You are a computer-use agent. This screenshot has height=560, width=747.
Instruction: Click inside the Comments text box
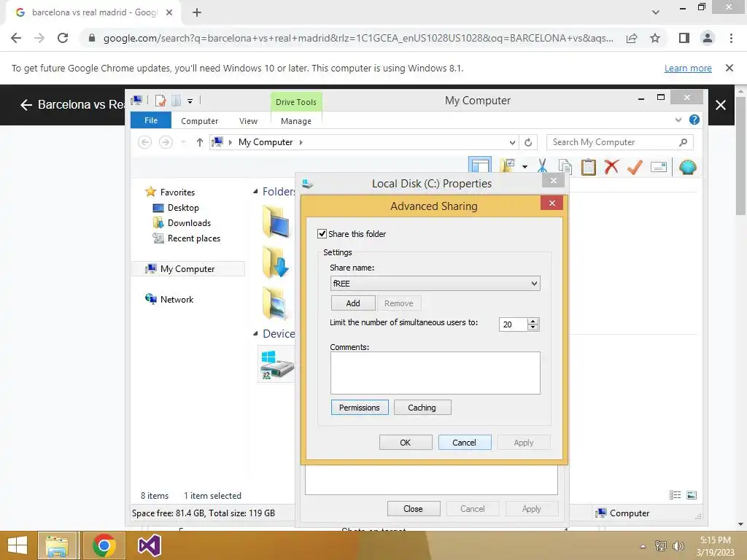(435, 373)
